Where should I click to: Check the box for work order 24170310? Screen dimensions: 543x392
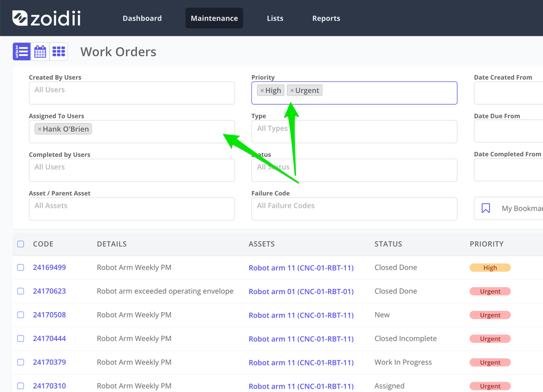(x=21, y=386)
